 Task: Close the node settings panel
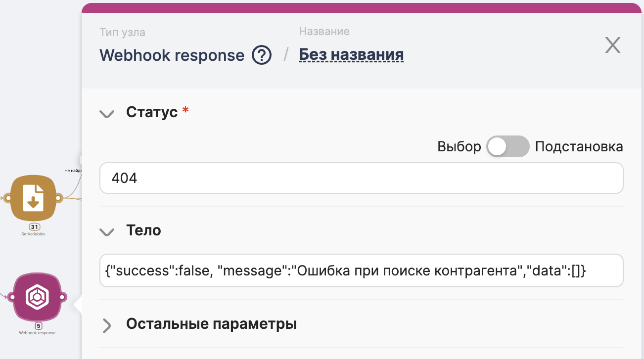click(613, 45)
